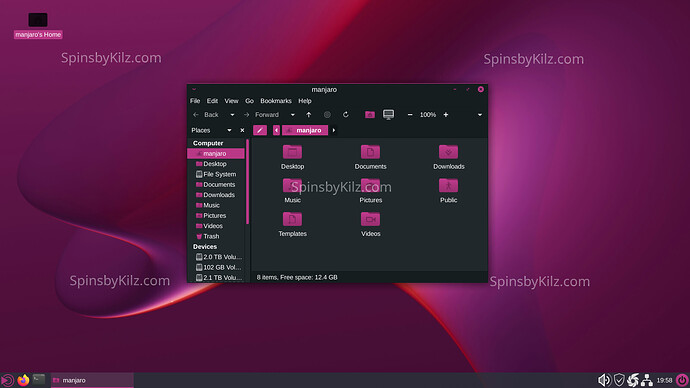
Task: Select the 2.1 TB Volume device
Action: coord(216,278)
